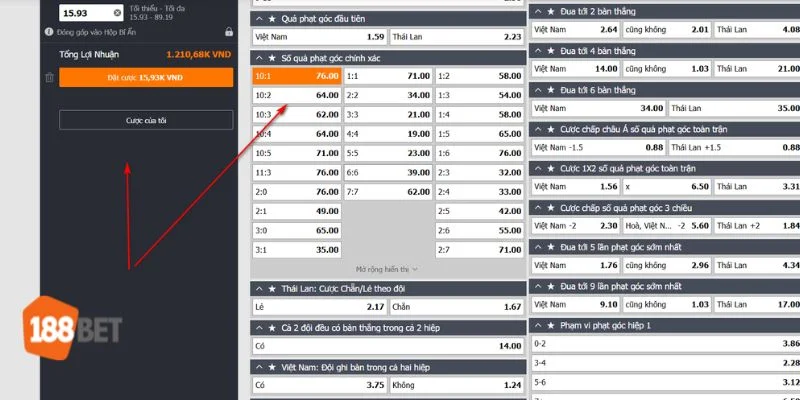Clear the stake amount with the X icon
The height and width of the screenshot is (400, 800).
(x=118, y=13)
